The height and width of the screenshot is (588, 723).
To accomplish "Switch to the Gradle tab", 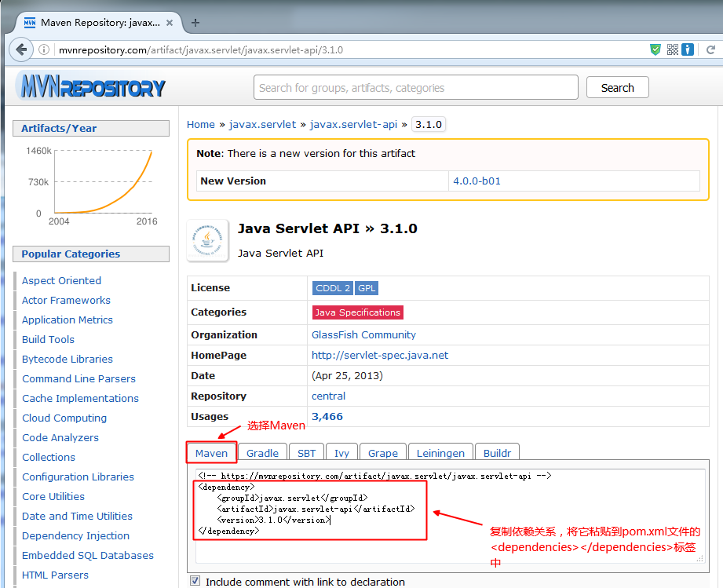I will coord(262,453).
